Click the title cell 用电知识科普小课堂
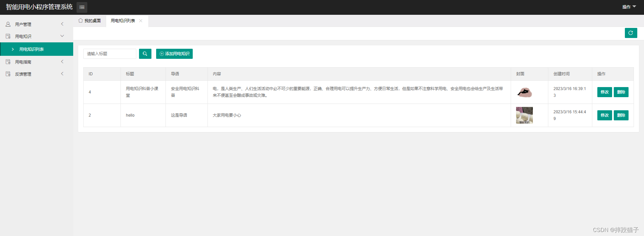Screen dimensions: 644x236 (143, 92)
